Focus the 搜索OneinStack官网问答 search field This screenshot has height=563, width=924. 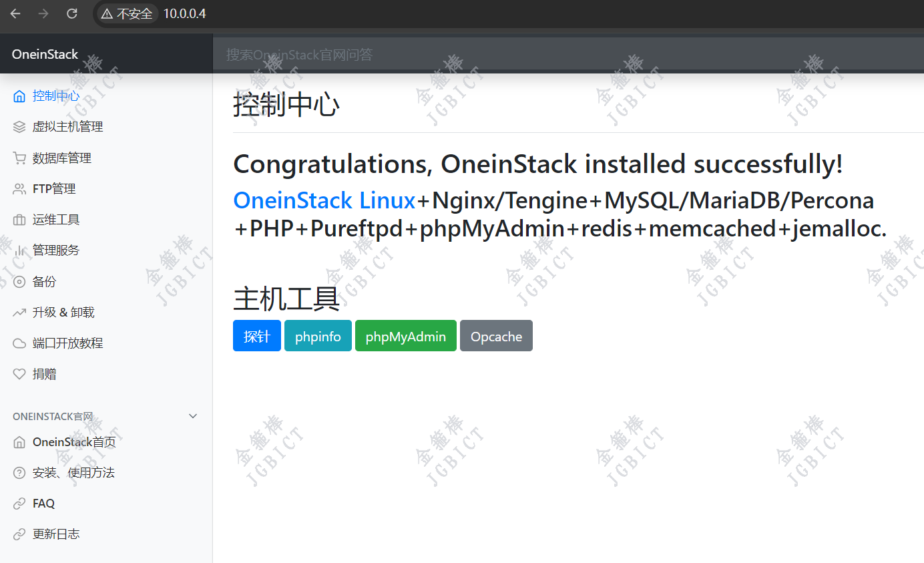point(568,54)
